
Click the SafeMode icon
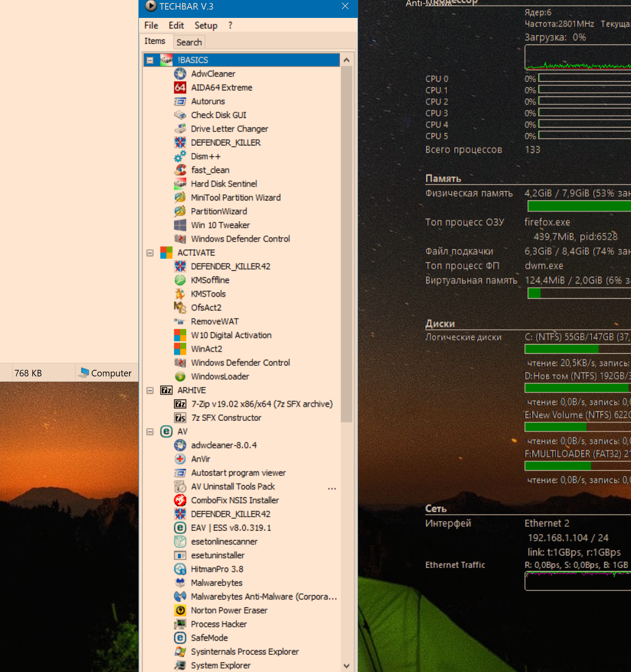point(180,638)
